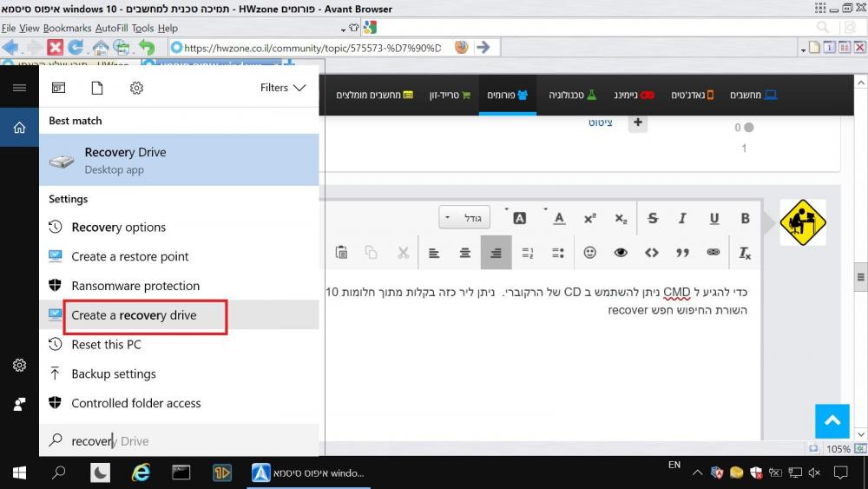Image resolution: width=868 pixels, height=489 pixels.
Task: Insert spoiler with eye icon
Action: point(621,253)
